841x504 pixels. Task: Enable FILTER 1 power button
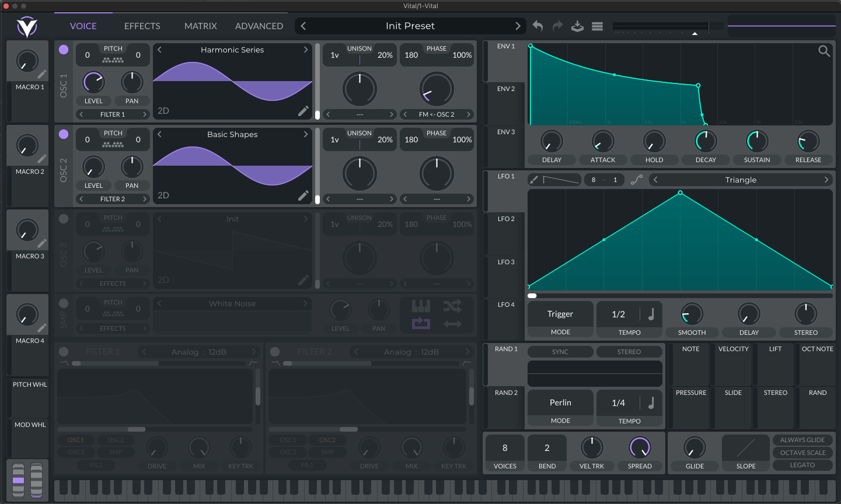[x=64, y=352]
